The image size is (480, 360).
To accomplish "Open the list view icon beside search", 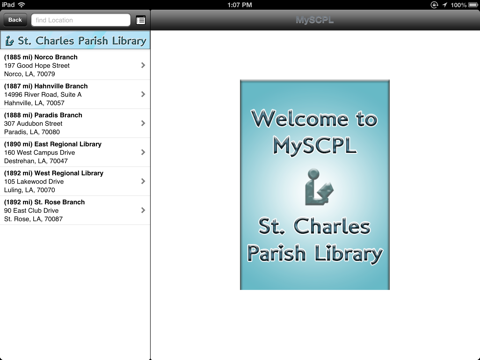I will (x=141, y=20).
